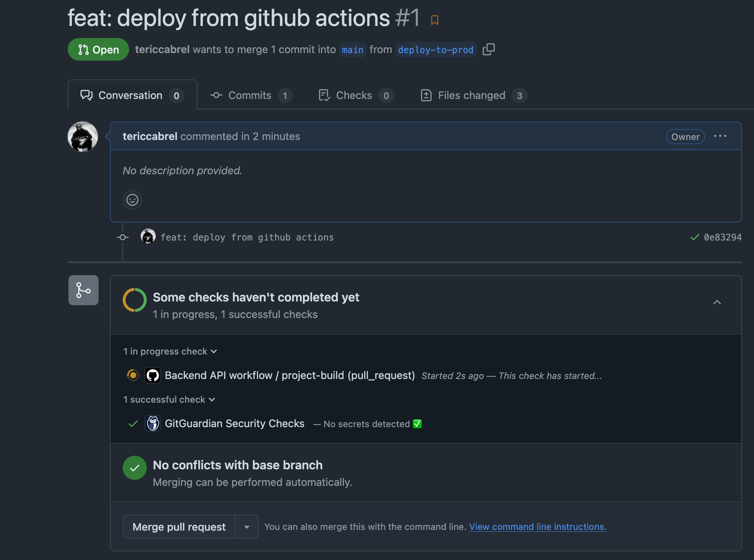
Task: Open the merge options dropdown arrow
Action: click(x=246, y=527)
